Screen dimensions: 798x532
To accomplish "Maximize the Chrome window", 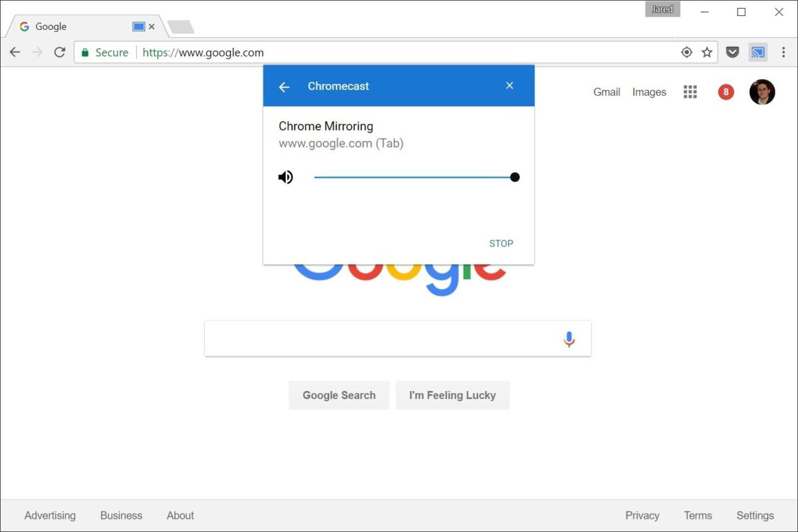I will point(741,12).
